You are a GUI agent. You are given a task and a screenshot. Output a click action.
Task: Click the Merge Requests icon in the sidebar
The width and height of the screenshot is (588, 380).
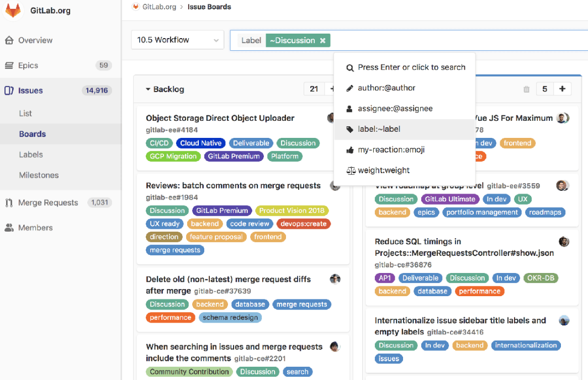tap(9, 203)
